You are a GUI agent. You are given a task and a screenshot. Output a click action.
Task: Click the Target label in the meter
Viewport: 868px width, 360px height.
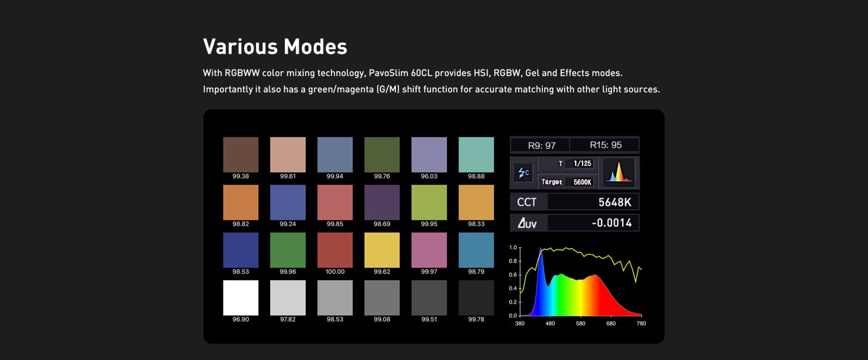[552, 182]
